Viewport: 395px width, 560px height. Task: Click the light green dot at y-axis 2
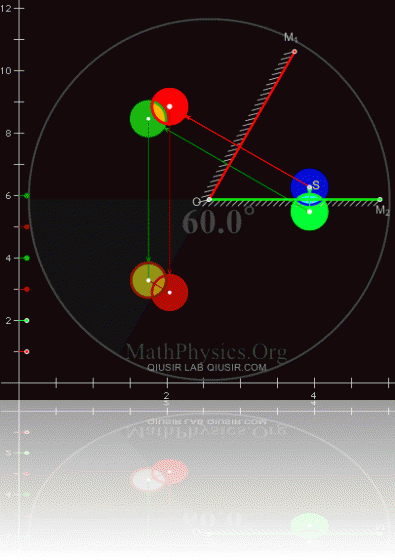pos(27,320)
